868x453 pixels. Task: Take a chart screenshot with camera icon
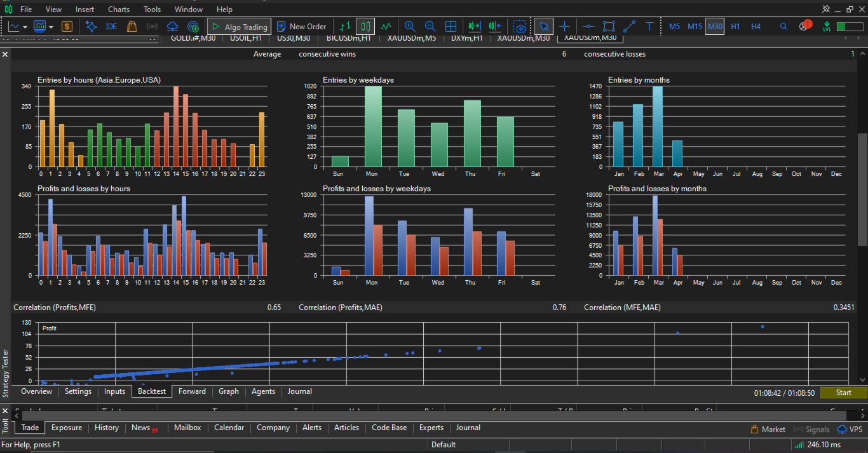pyautogui.click(x=520, y=27)
